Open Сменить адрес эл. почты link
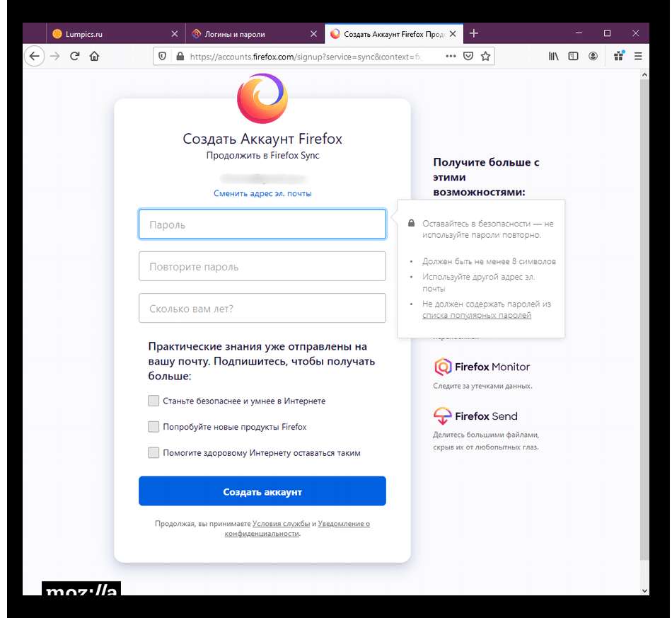Screen dimensions: 672x618 click(262, 193)
